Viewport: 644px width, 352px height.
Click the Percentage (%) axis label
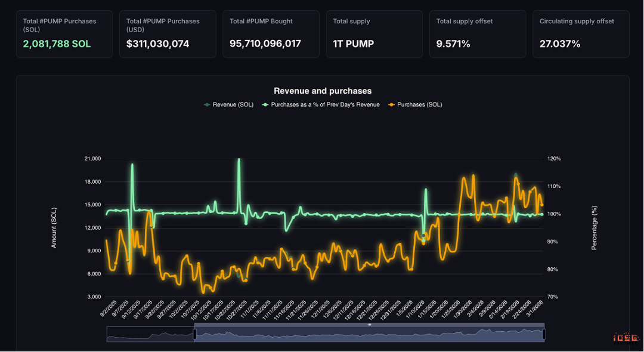[594, 227]
